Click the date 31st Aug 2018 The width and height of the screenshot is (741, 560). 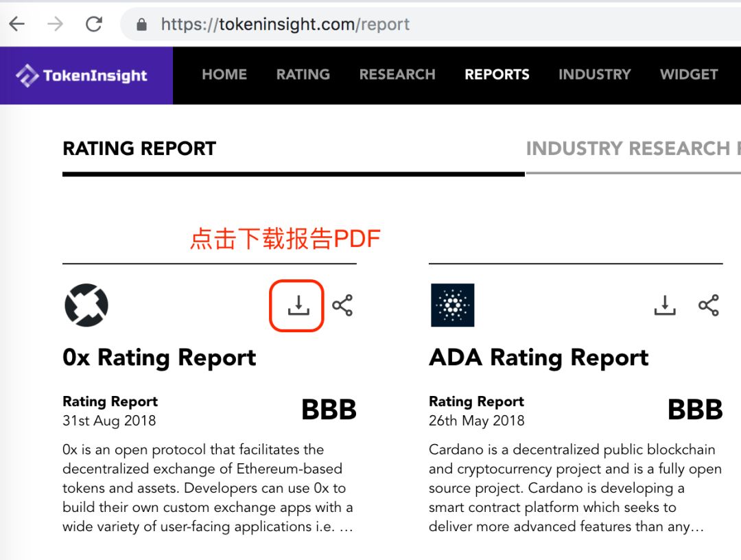click(x=109, y=421)
